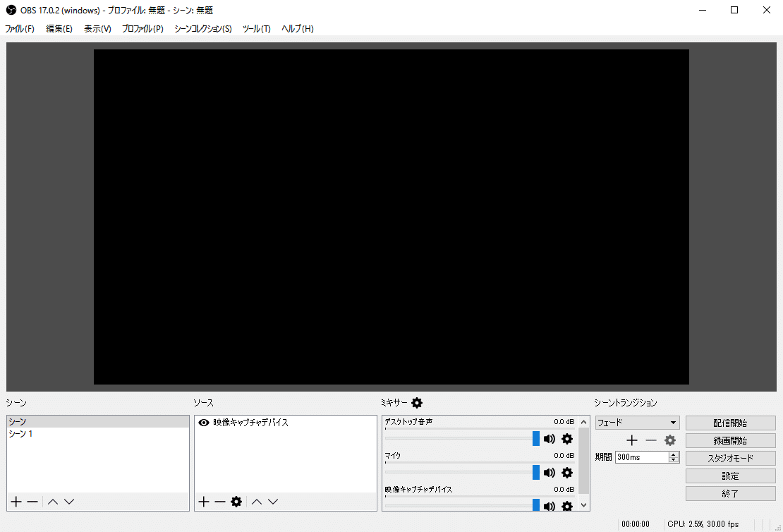The width and height of the screenshot is (783, 532).
Task: Hide 映像キャプチャデバイス source via eye icon
Action: (204, 423)
